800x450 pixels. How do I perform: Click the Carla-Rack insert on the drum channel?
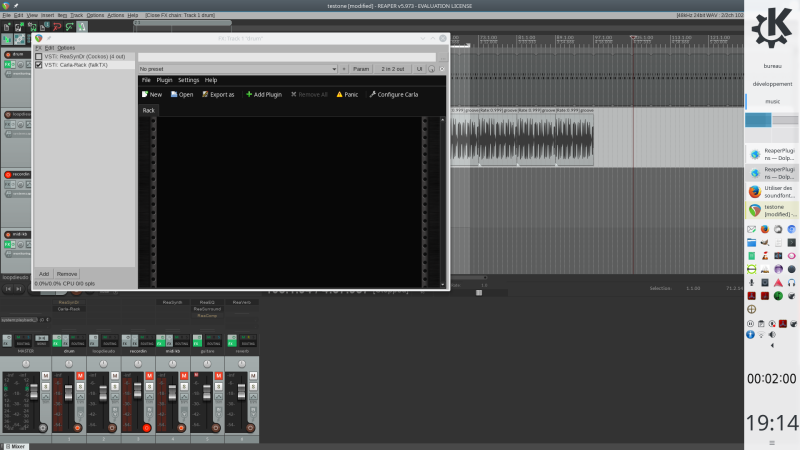pyautogui.click(x=69, y=309)
